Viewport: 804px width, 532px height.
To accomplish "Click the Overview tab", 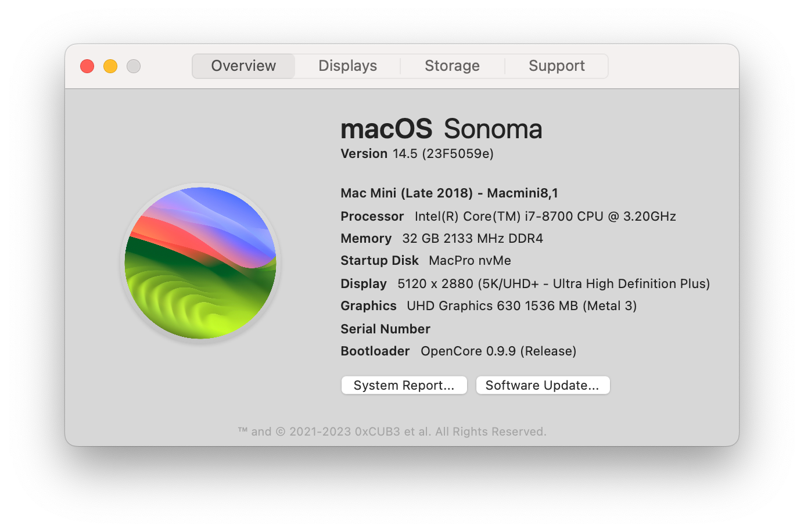I will click(x=243, y=66).
